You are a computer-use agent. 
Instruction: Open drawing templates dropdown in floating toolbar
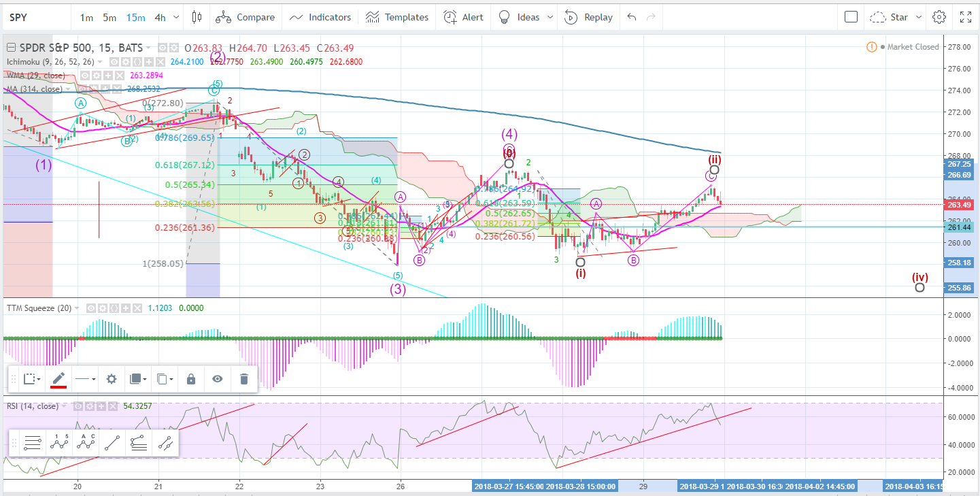(32, 379)
